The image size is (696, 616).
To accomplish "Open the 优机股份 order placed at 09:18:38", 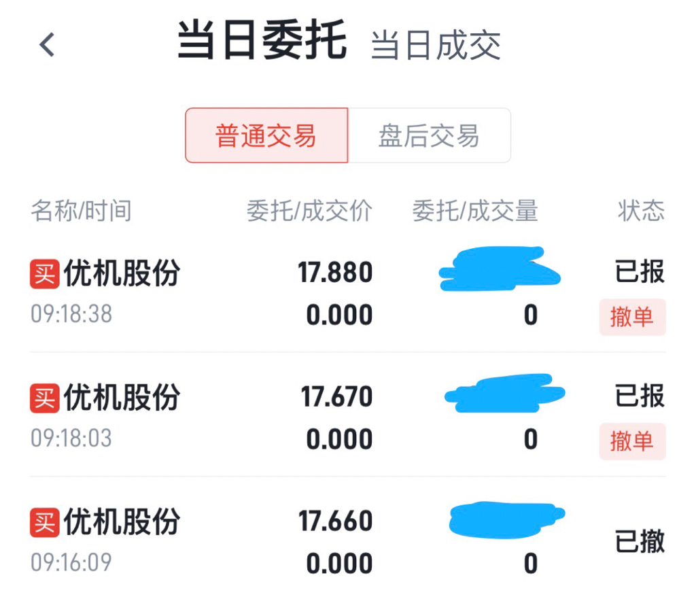I will pos(122,273).
